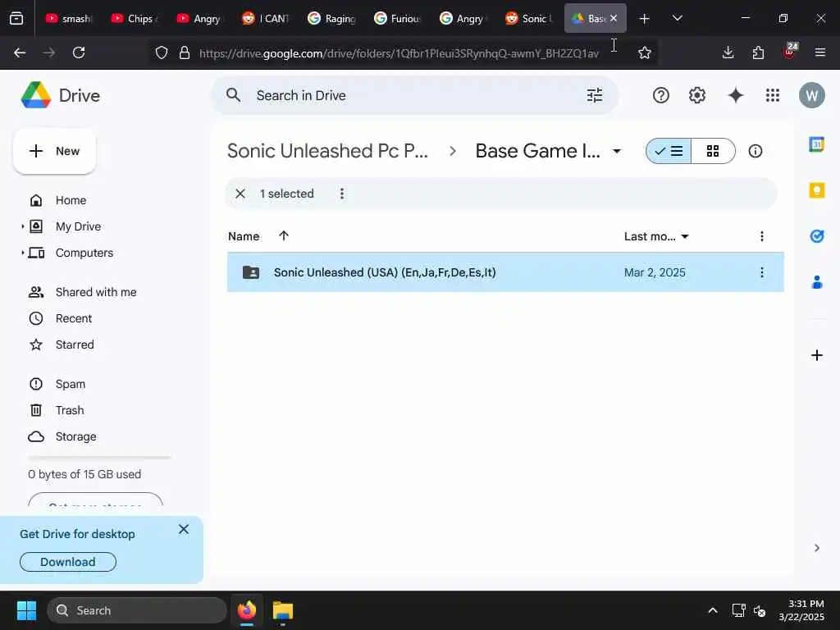This screenshot has height=630, width=840.
Task: Sort by Name column header
Action: 244,236
